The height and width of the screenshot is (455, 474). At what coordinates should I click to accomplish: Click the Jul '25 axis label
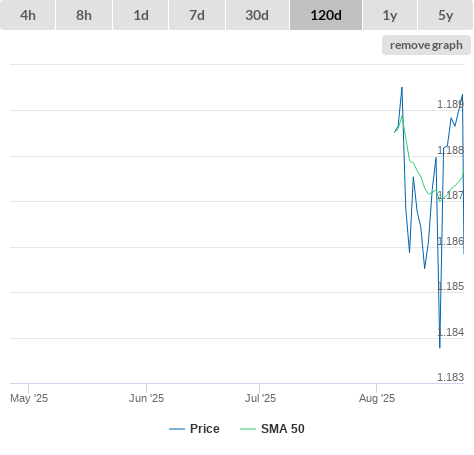(260, 398)
